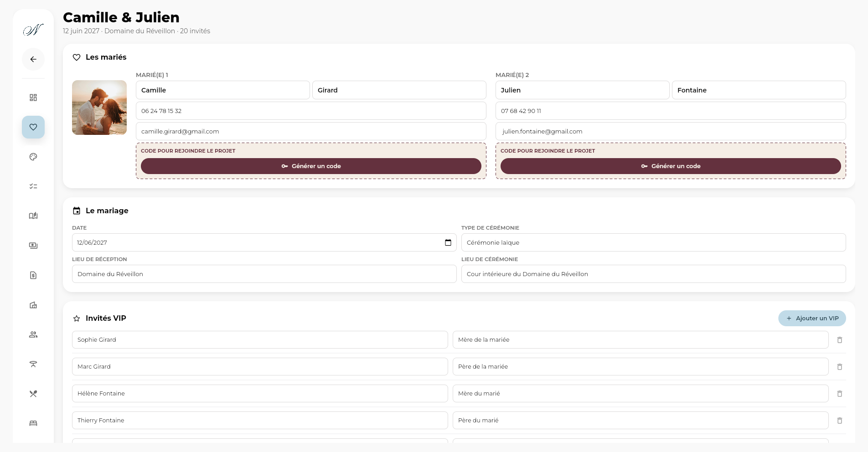868x452 pixels.
Task: Click the camille.girard@gmail.com email field
Action: point(311,131)
